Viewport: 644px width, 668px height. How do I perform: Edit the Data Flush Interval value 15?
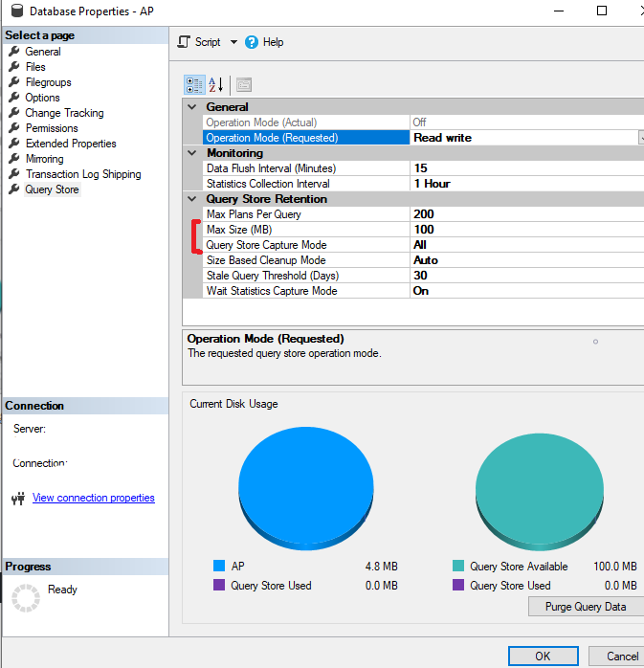[527, 168]
